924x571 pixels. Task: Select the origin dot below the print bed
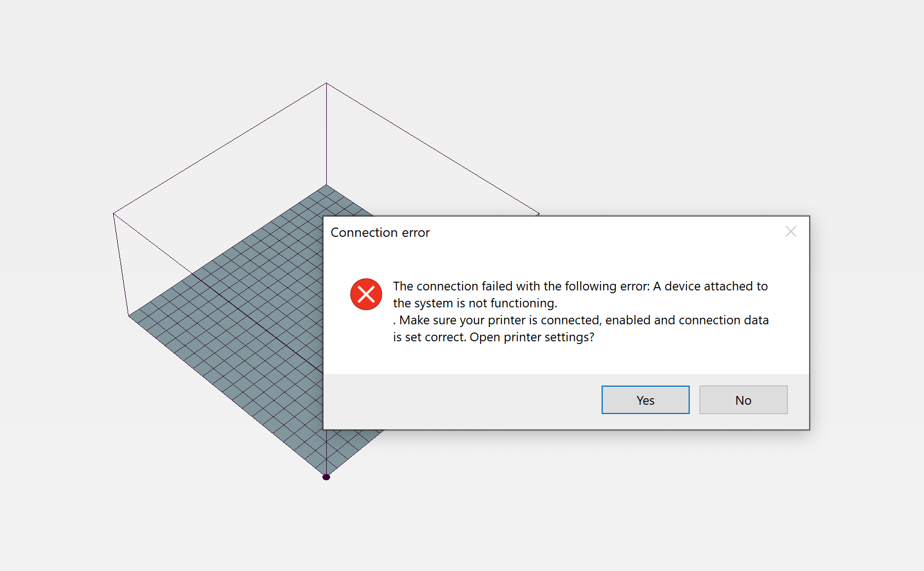pyautogui.click(x=326, y=477)
